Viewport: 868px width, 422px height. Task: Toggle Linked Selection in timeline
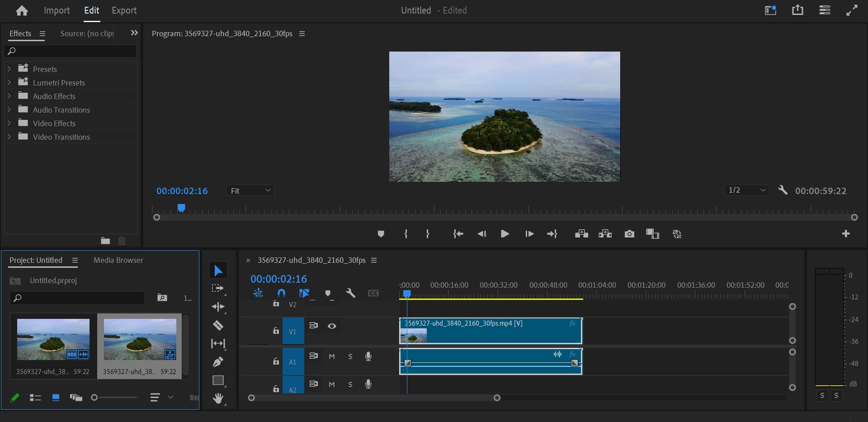(304, 293)
